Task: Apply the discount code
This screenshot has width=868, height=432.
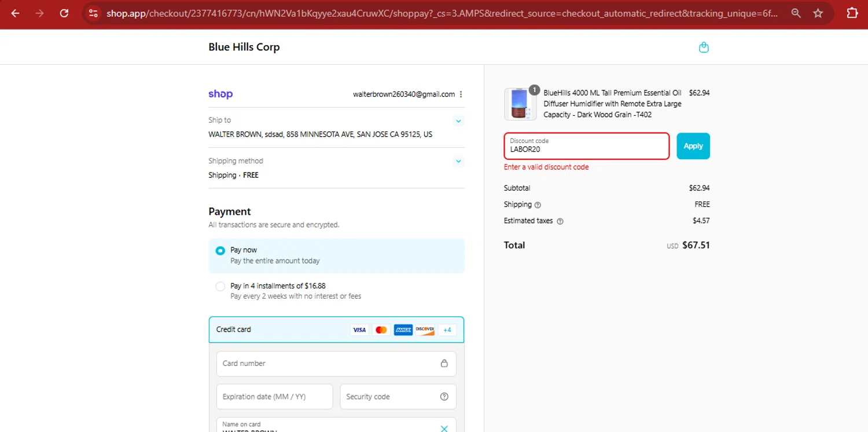Action: 693,146
